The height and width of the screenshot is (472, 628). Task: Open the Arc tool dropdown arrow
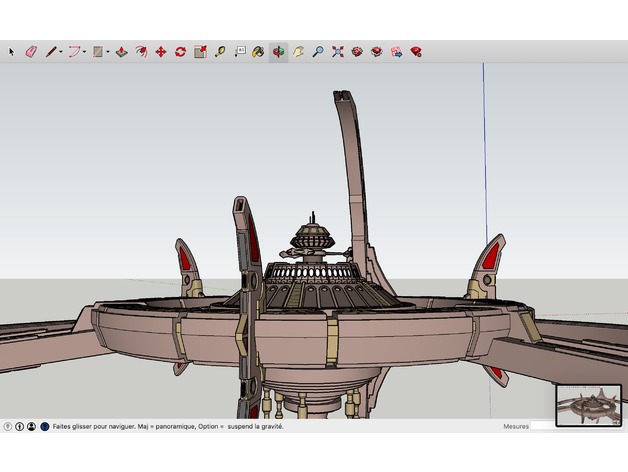coord(85,51)
